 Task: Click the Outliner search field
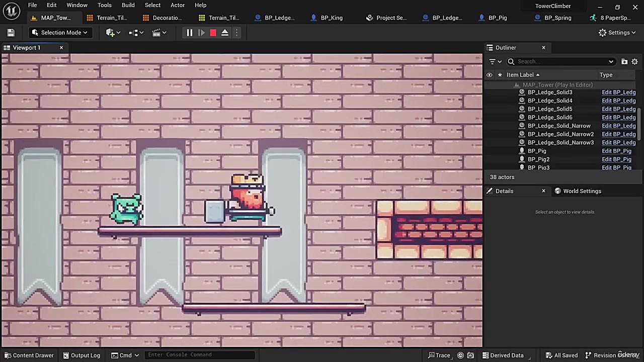click(561, 61)
